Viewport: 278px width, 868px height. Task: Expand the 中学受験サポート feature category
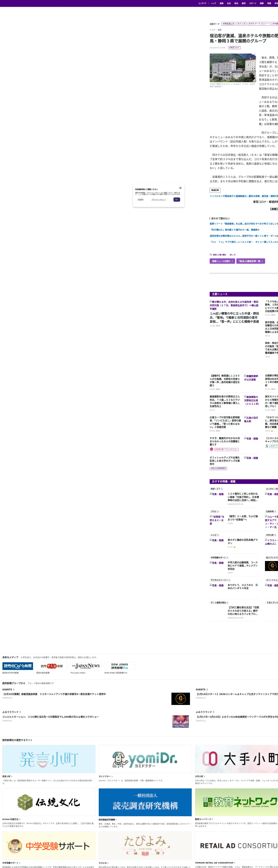(219, 558)
